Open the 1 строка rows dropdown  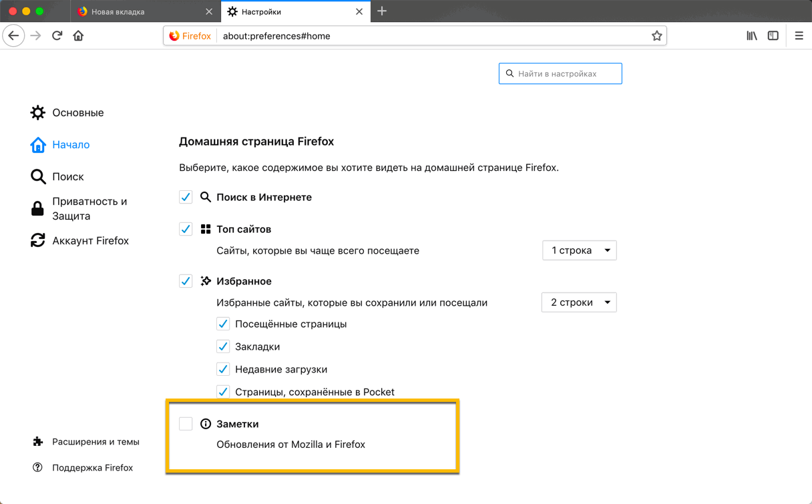(579, 250)
